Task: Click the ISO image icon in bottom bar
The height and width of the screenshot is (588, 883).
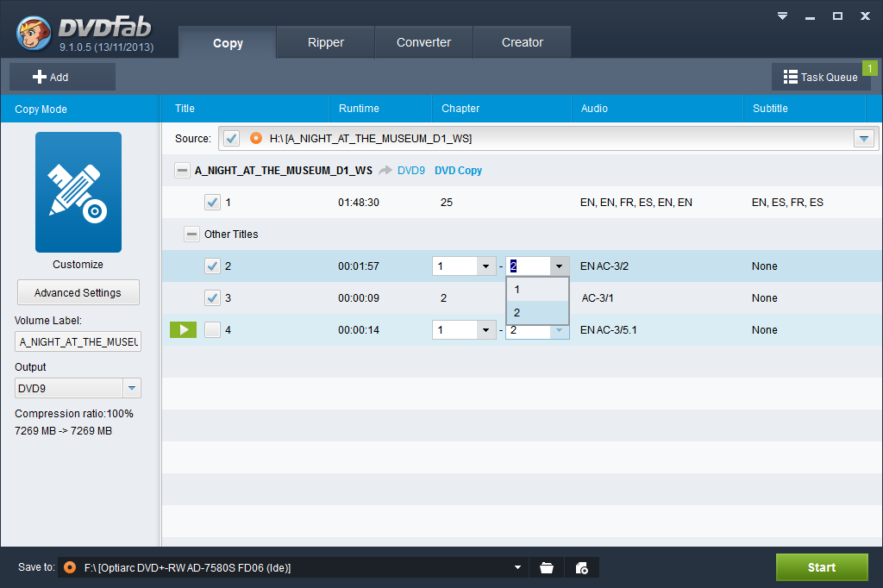Action: point(581,567)
